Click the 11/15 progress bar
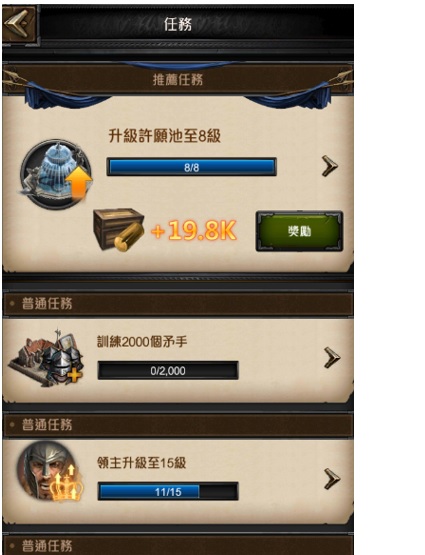This screenshot has width=425, height=555. 168,492
